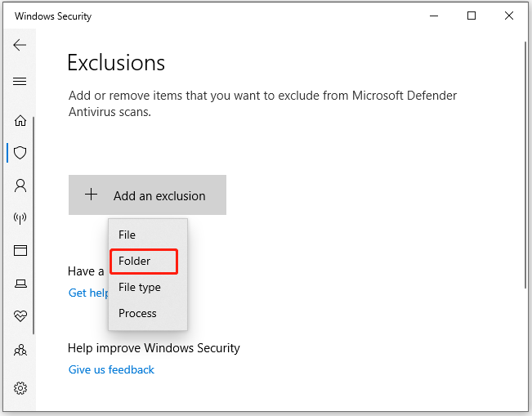Maximize the Windows Security window
Image resolution: width=532 pixels, height=416 pixels.
(x=472, y=16)
